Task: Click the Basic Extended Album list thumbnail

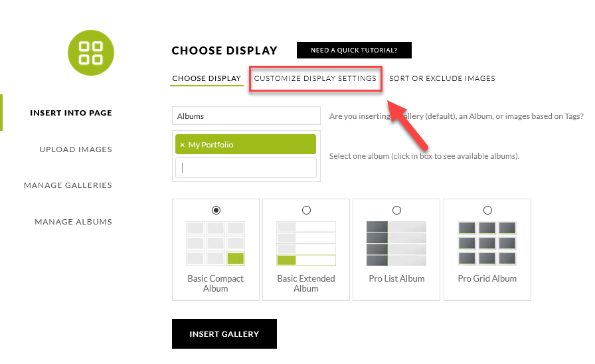Action: 306,243
